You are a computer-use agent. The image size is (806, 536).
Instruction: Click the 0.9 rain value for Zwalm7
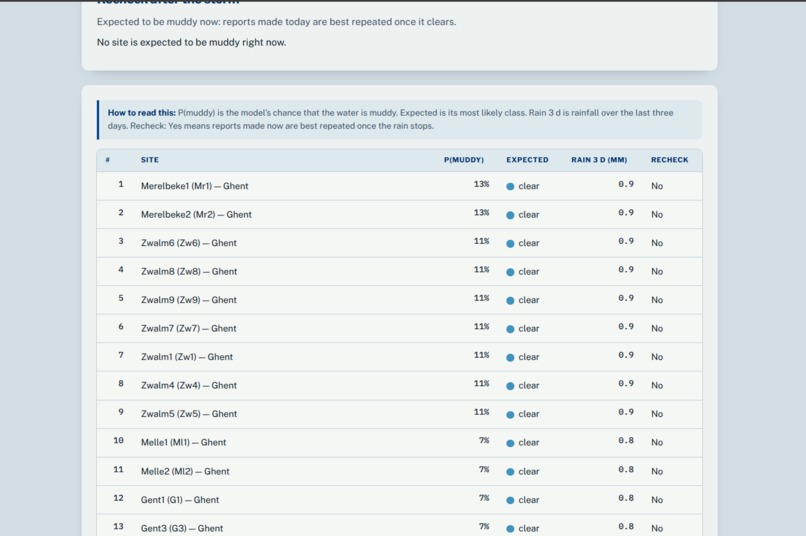pyautogui.click(x=626, y=326)
